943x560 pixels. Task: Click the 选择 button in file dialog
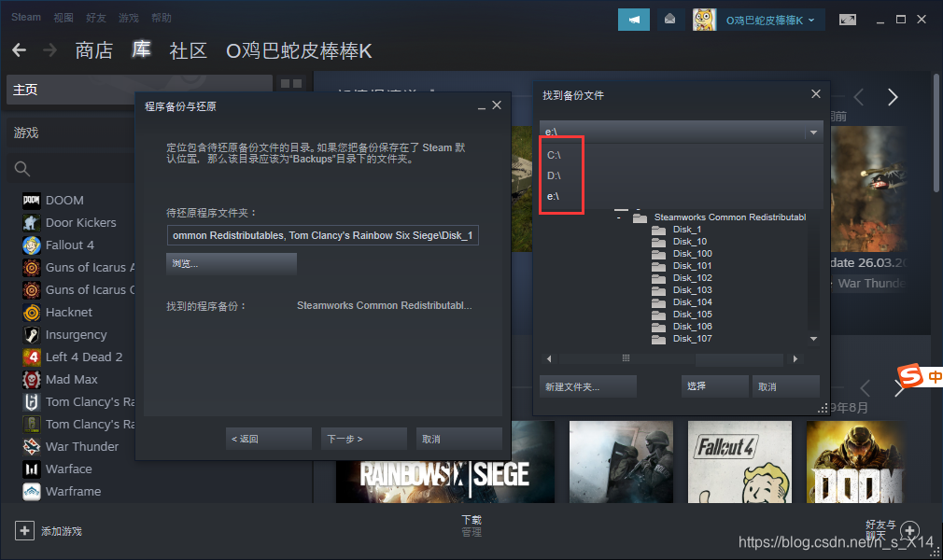(x=715, y=386)
